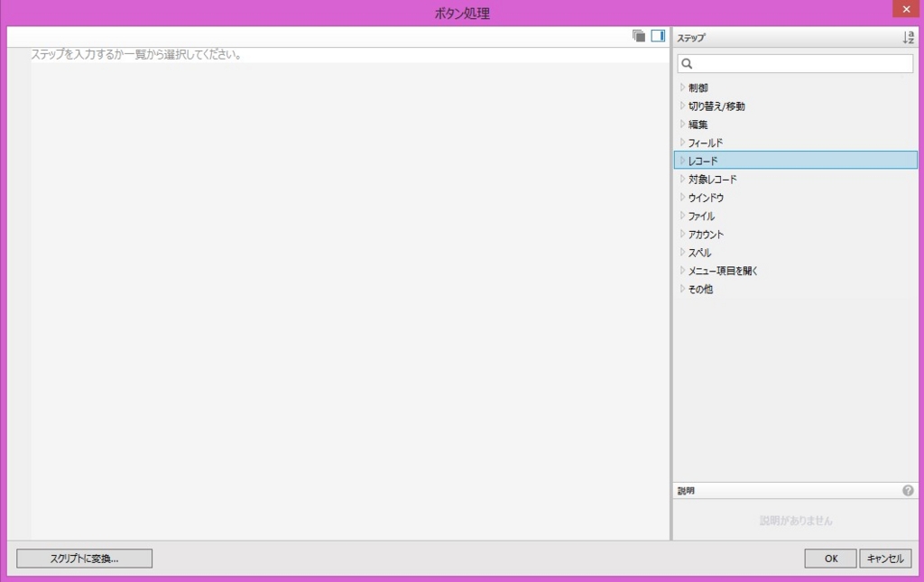The image size is (924, 582).
Task: Expand the メニュー項目を開く category arrow
Action: pos(682,270)
